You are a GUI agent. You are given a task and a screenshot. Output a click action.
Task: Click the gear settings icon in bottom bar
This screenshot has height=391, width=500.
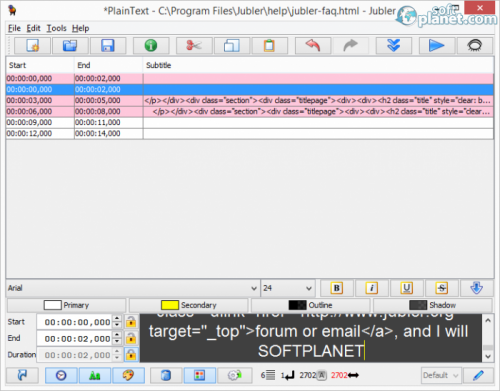pyautogui.click(x=234, y=375)
